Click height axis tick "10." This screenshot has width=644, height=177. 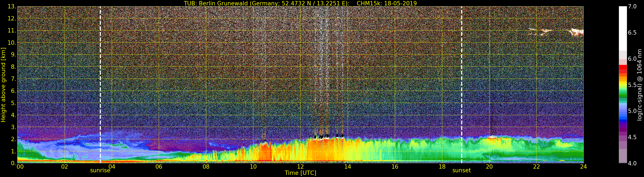[12, 43]
